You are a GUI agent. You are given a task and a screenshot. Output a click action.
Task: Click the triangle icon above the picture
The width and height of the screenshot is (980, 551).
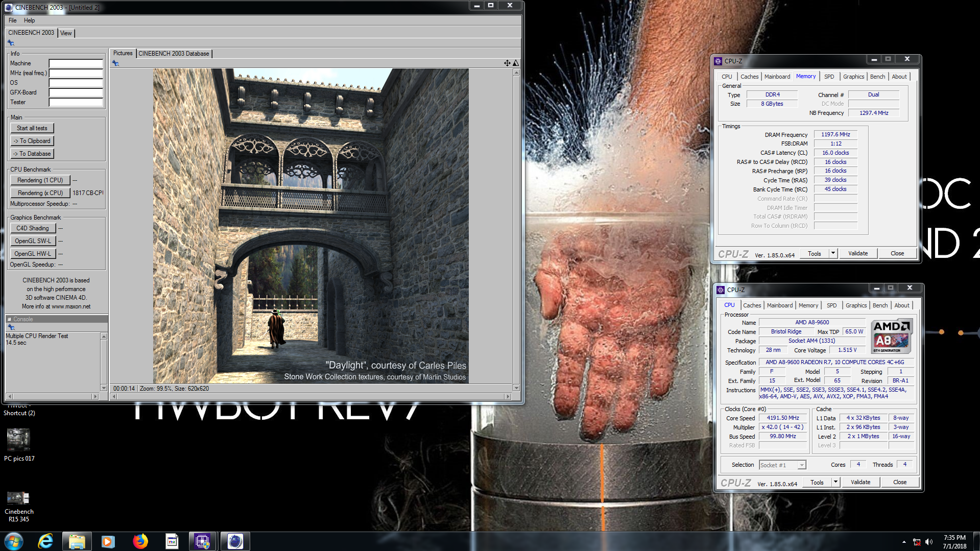tap(516, 63)
